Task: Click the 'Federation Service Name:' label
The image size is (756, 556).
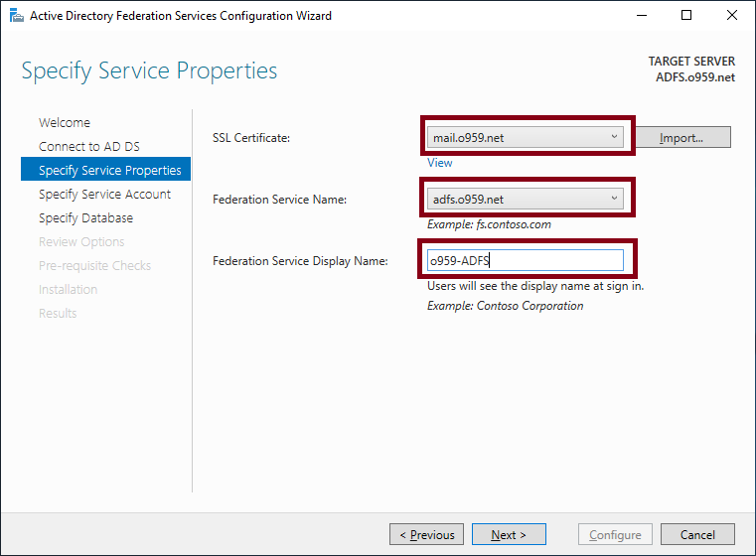Action: [x=279, y=200]
